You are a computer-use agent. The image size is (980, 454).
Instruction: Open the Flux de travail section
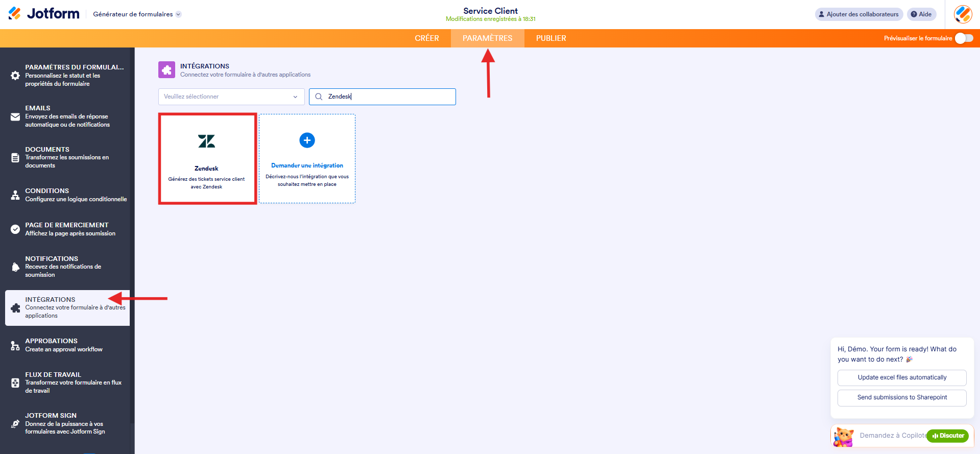(x=67, y=383)
